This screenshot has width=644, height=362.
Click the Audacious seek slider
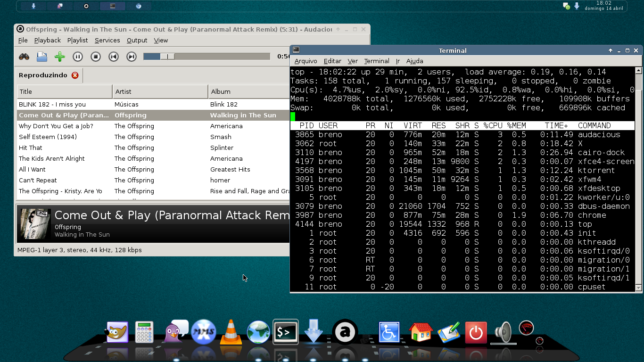pyautogui.click(x=206, y=57)
